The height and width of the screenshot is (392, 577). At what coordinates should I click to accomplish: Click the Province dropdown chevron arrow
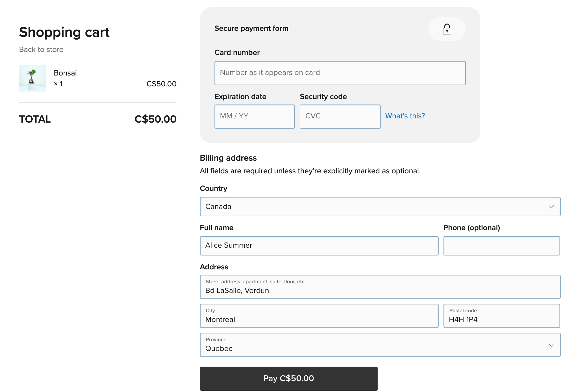[x=551, y=345]
